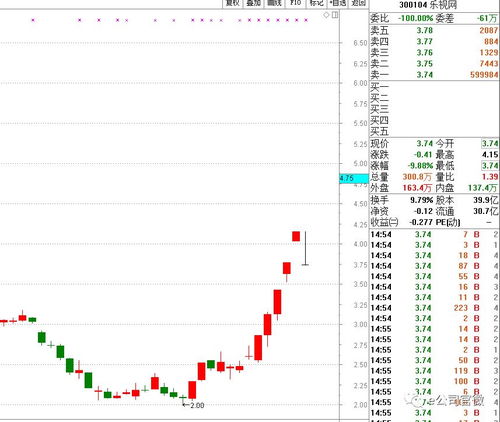The image size is (500, 422).
Task: Click the diamond icon atop the chart
Action: click(327, 15)
